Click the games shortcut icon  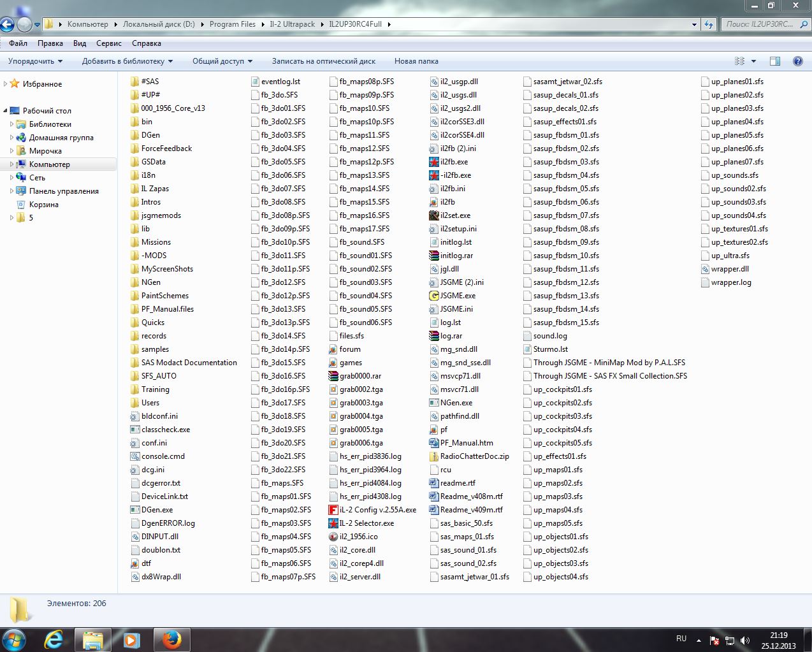click(333, 363)
